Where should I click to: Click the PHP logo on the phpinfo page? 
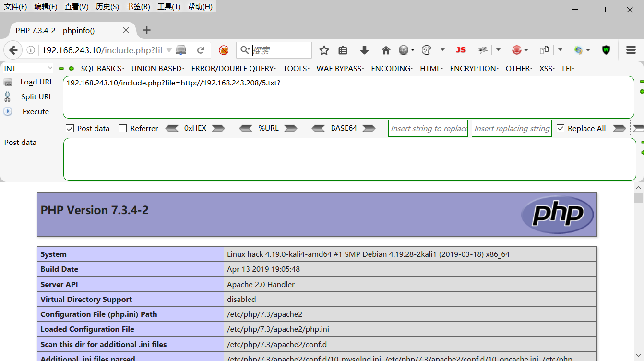tap(558, 214)
